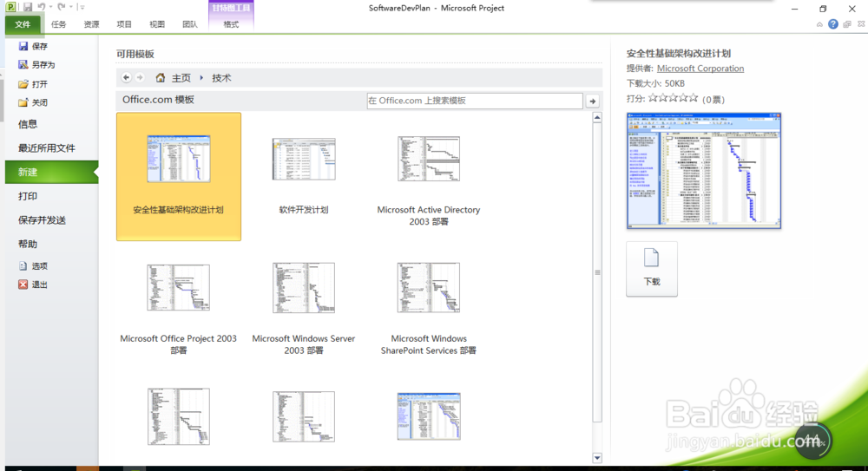Click 保存 in the backstage menu

33,47
